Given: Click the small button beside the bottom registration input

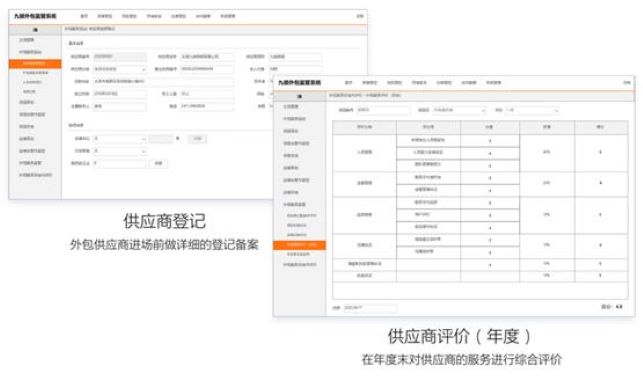Looking at the screenshot, I should [158, 163].
